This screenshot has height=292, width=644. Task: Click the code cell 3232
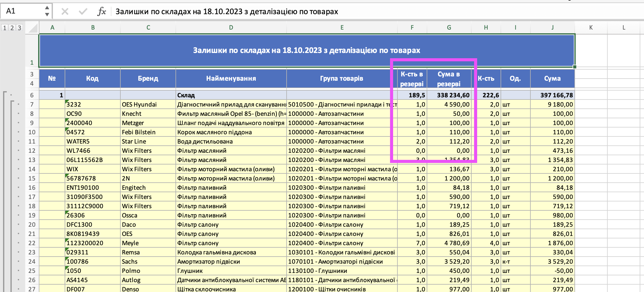point(93,104)
